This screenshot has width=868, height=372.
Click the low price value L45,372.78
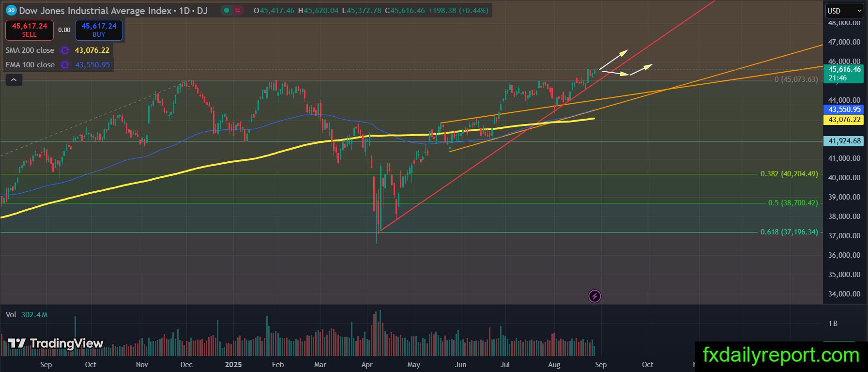362,10
